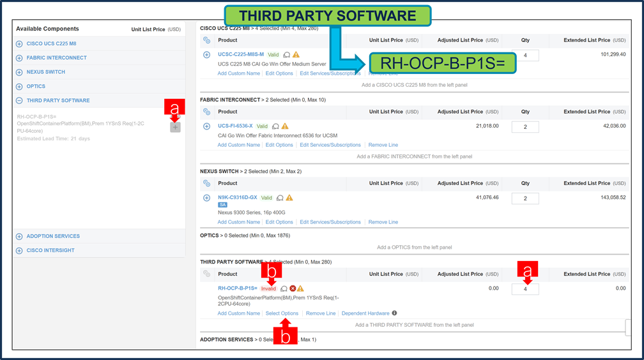Click info icon next to Dependent Hardware
Screen dimensions: 644x360
click(394, 313)
